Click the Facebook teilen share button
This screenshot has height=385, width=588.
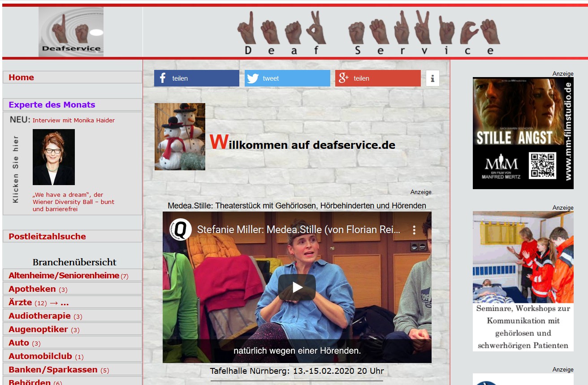click(196, 78)
